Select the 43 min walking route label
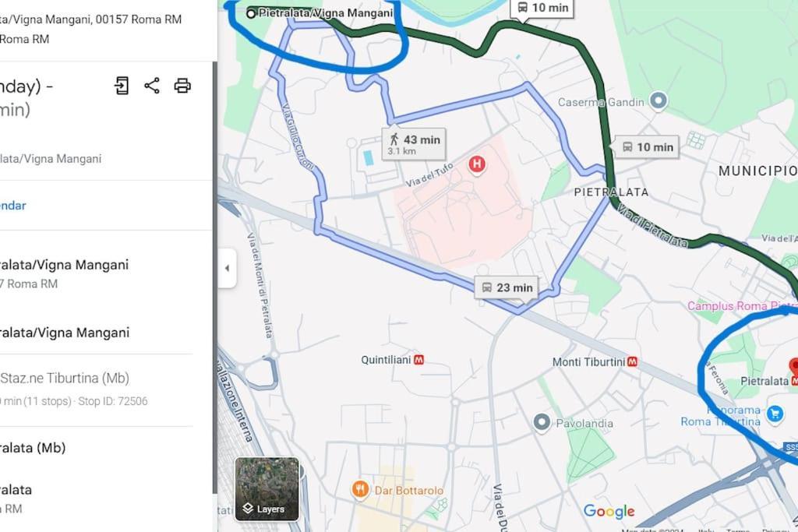 pyautogui.click(x=415, y=144)
